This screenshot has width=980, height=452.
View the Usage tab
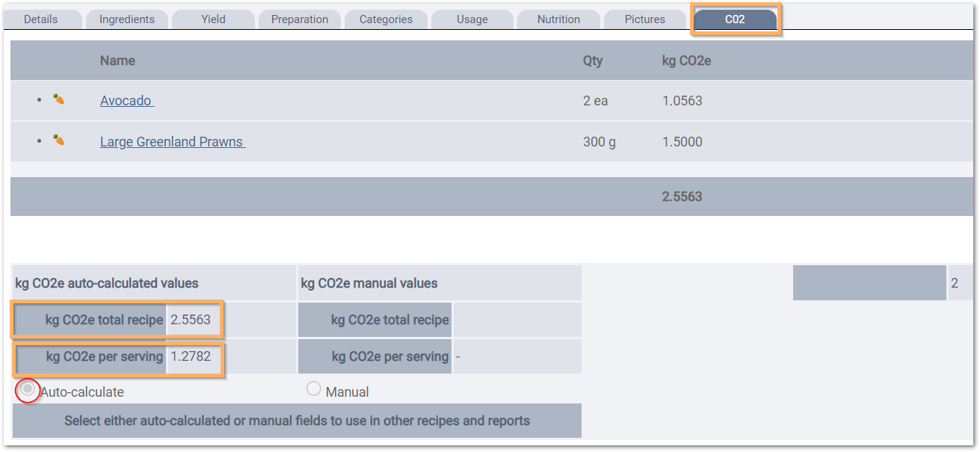(472, 19)
